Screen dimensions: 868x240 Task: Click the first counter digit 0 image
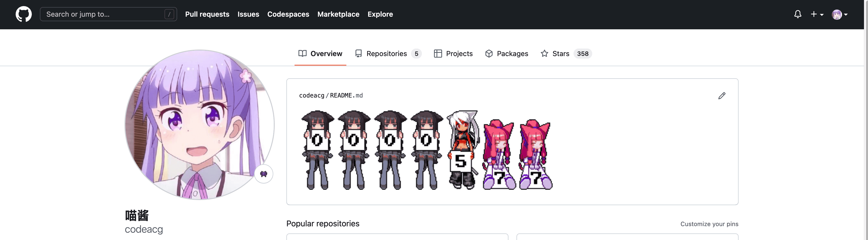pyautogui.click(x=317, y=150)
